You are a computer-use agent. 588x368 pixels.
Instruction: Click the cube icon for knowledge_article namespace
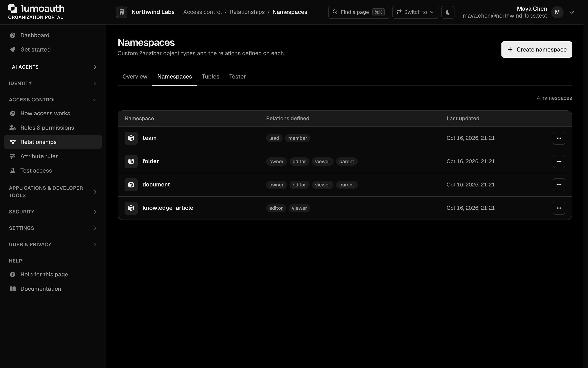[x=131, y=208]
